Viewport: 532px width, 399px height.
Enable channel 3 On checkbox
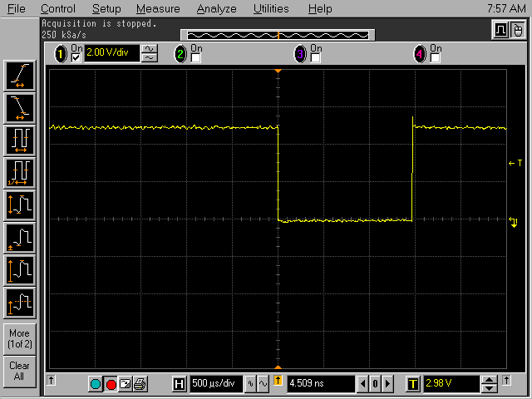pos(315,57)
